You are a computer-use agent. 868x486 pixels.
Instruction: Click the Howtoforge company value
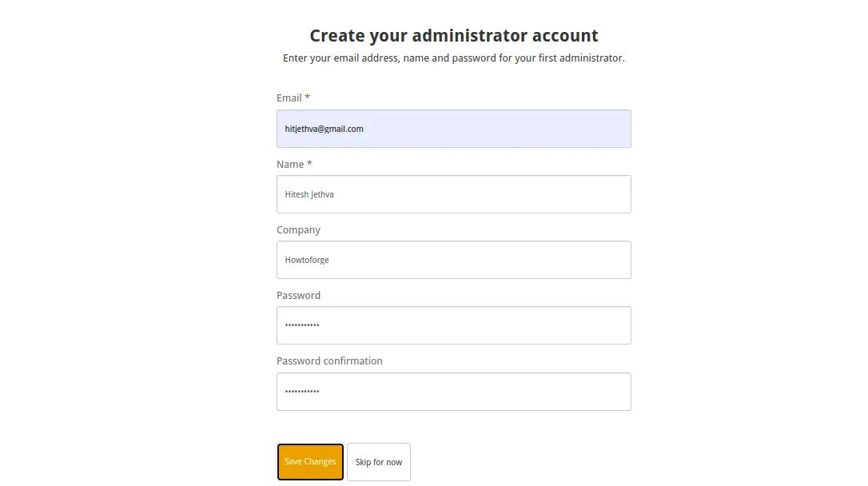point(307,260)
